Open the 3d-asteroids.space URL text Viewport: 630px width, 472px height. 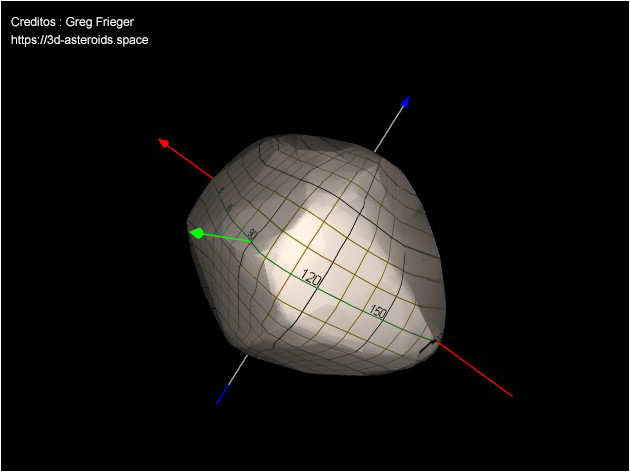[x=79, y=40]
